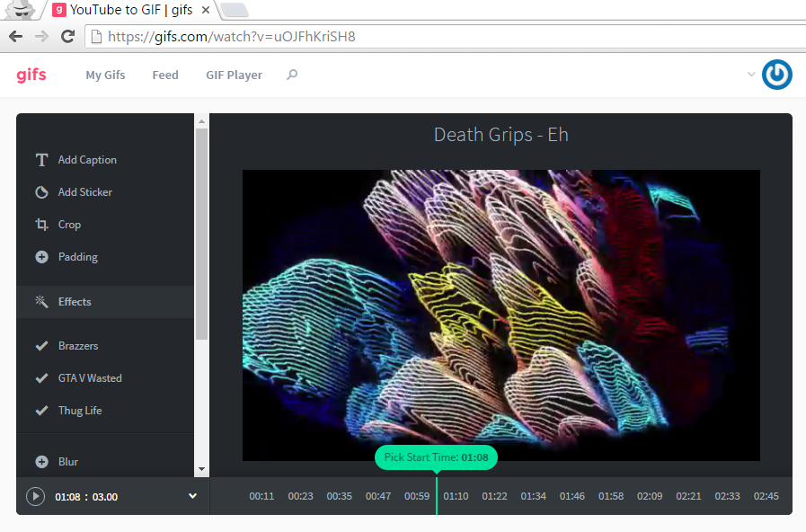Click the Add Caption label
The width and height of the screenshot is (806, 532).
(x=87, y=160)
